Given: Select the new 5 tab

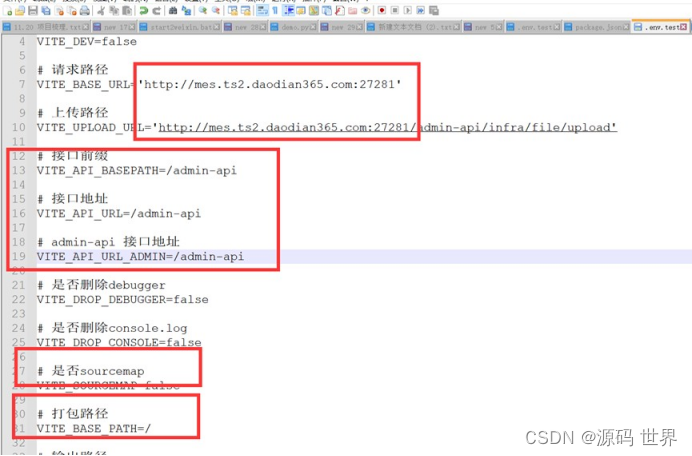Looking at the screenshot, I should 483,27.
